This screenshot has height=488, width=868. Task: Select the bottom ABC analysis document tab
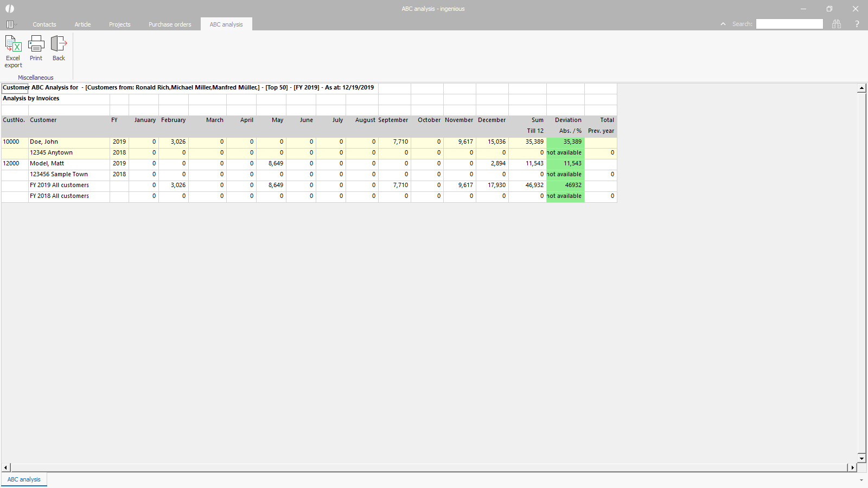[24, 479]
